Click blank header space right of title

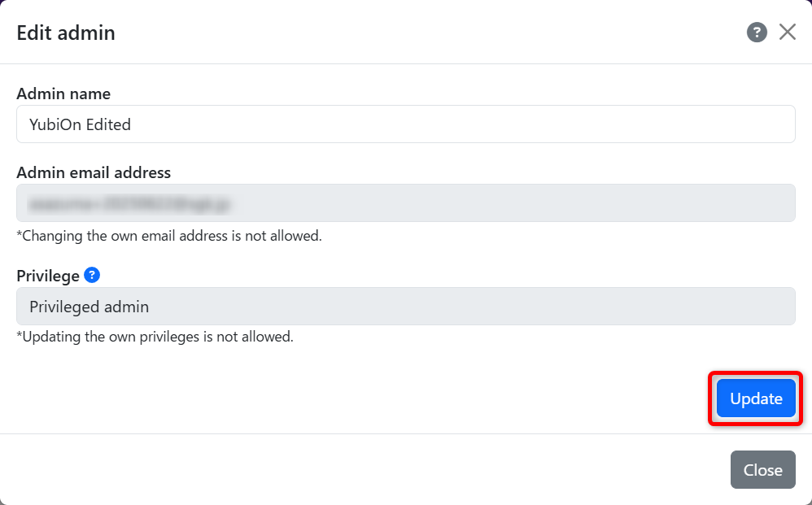(430, 32)
